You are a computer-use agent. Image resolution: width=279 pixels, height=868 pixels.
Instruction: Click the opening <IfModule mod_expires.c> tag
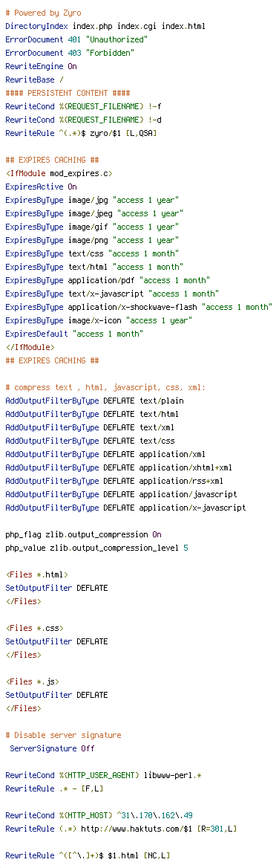tap(59, 173)
